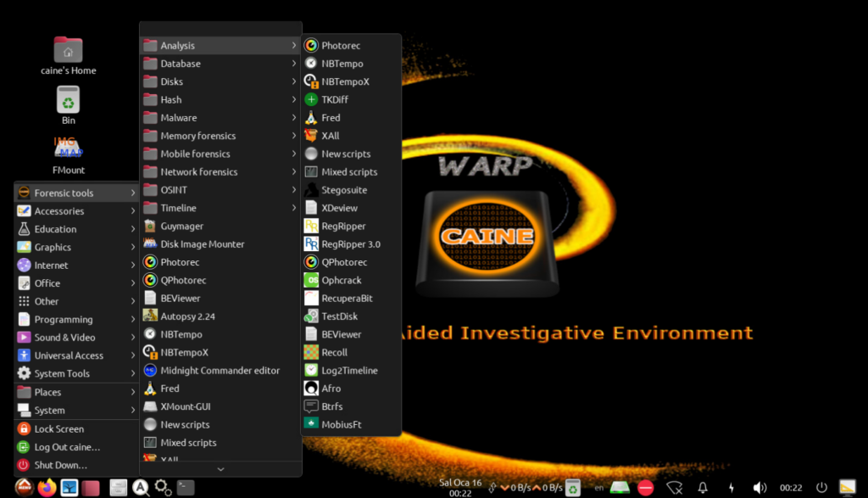The image size is (868, 498).
Task: Open the 00:22 clock beside the volume icon
Action: [x=791, y=488]
